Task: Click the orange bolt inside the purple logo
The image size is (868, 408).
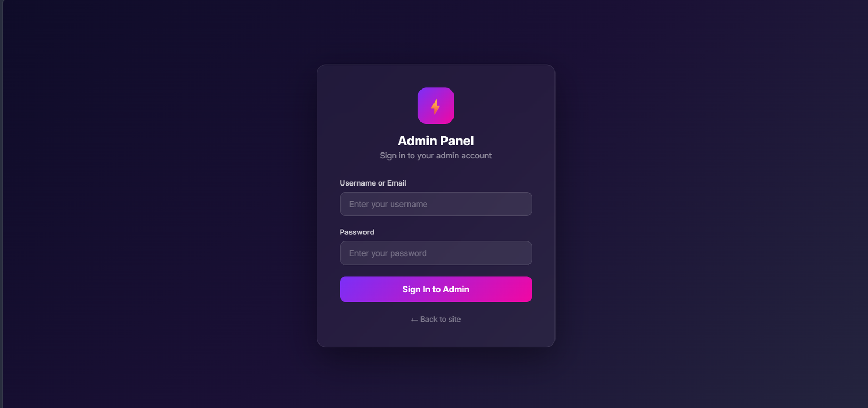Action: coord(436,106)
